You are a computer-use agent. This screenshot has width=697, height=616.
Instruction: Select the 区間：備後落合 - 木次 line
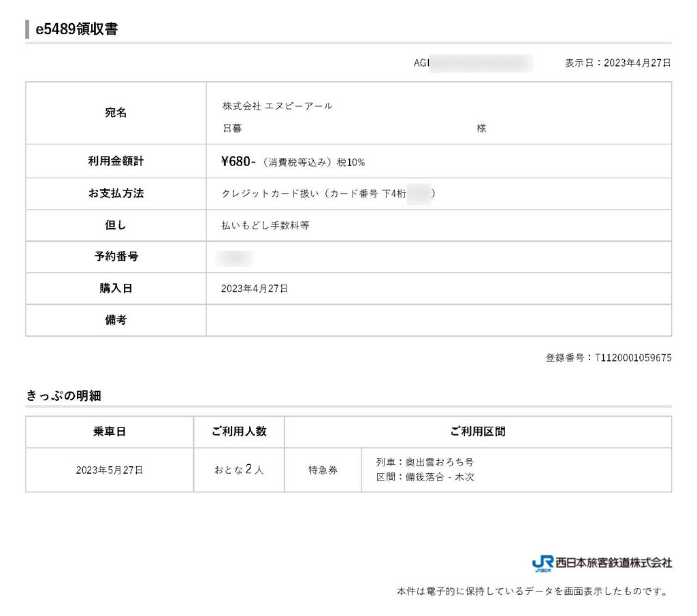click(x=425, y=477)
